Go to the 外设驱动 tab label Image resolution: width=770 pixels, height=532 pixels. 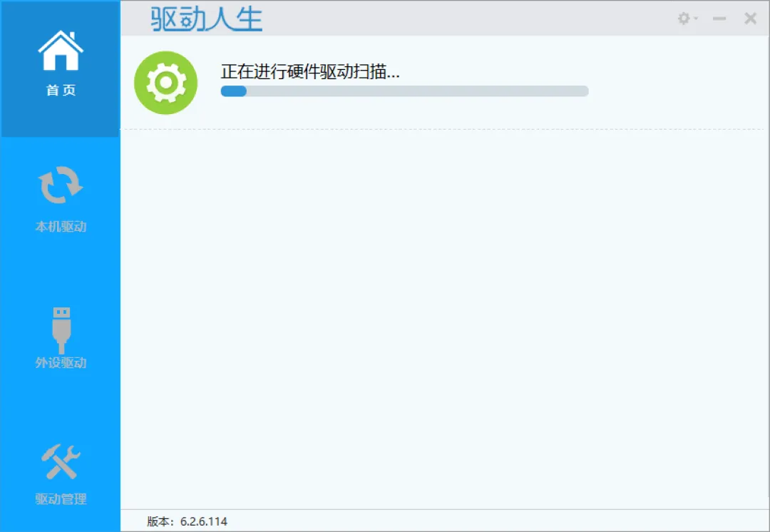(61, 362)
